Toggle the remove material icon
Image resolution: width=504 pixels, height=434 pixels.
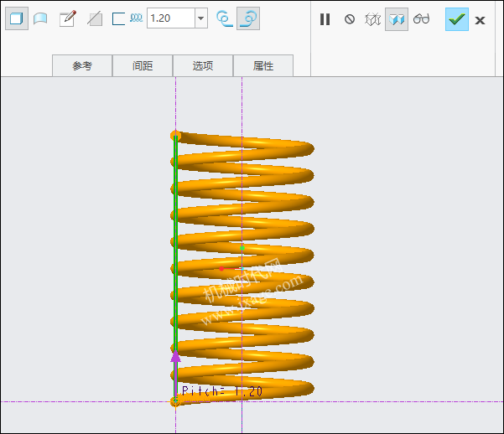pos(95,18)
